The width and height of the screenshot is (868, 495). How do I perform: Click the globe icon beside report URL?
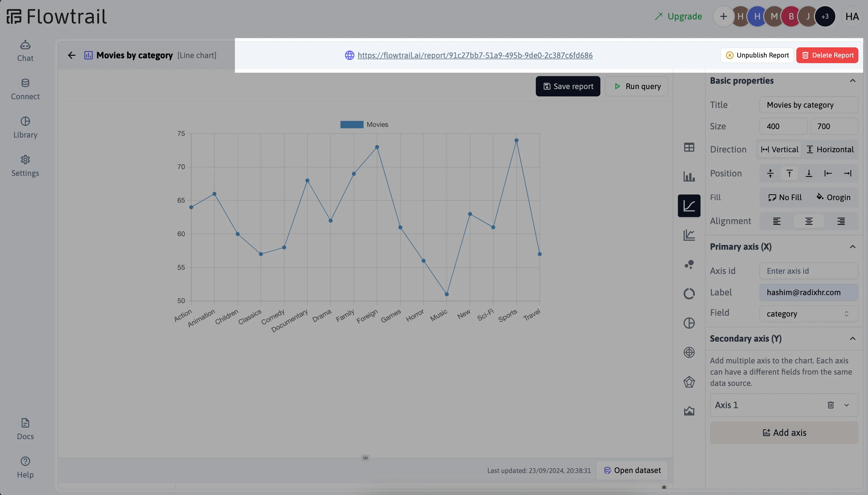(349, 55)
